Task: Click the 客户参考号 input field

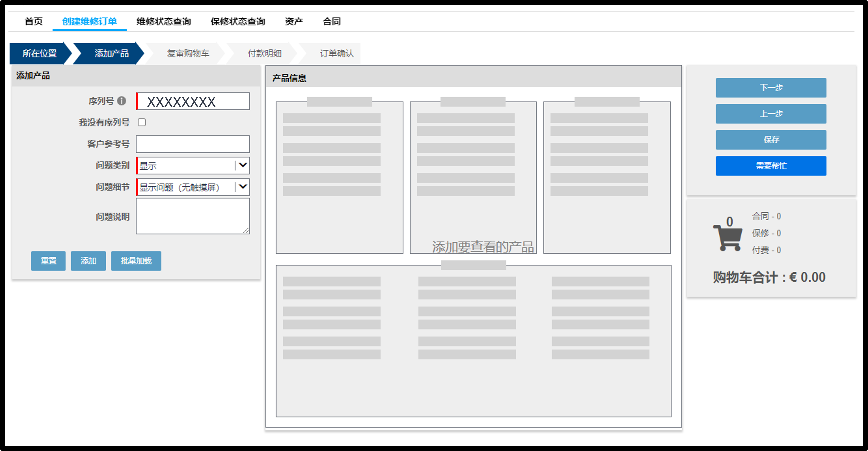Action: 193,144
